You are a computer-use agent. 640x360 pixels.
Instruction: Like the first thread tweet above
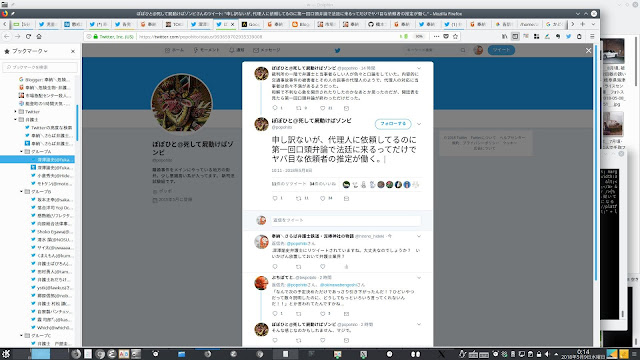click(322, 108)
